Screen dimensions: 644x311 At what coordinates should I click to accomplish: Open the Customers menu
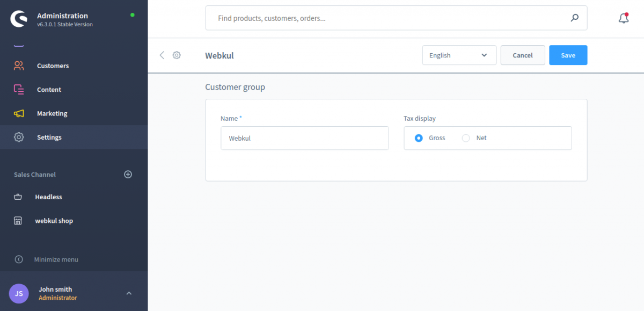point(53,66)
